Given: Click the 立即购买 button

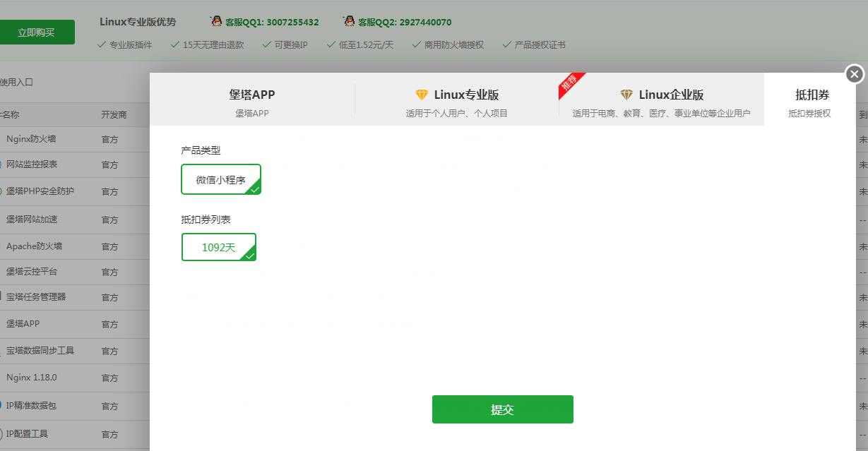Looking at the screenshot, I should pos(36,32).
